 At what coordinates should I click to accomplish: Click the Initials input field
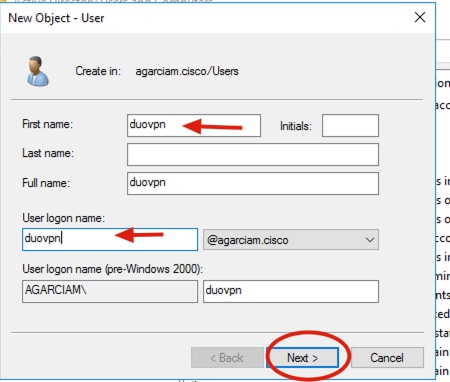[x=350, y=125]
